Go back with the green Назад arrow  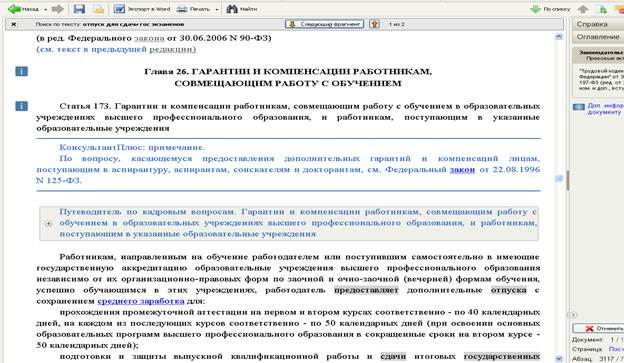coord(23,9)
